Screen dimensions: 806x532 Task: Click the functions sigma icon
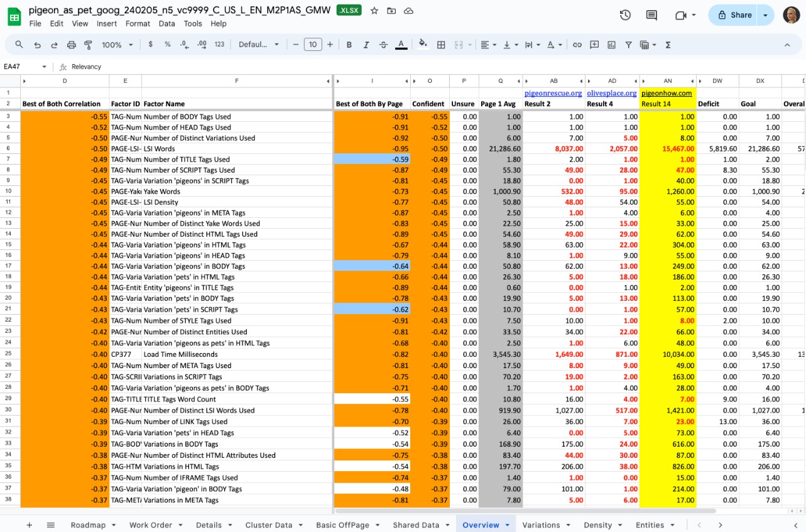668,45
